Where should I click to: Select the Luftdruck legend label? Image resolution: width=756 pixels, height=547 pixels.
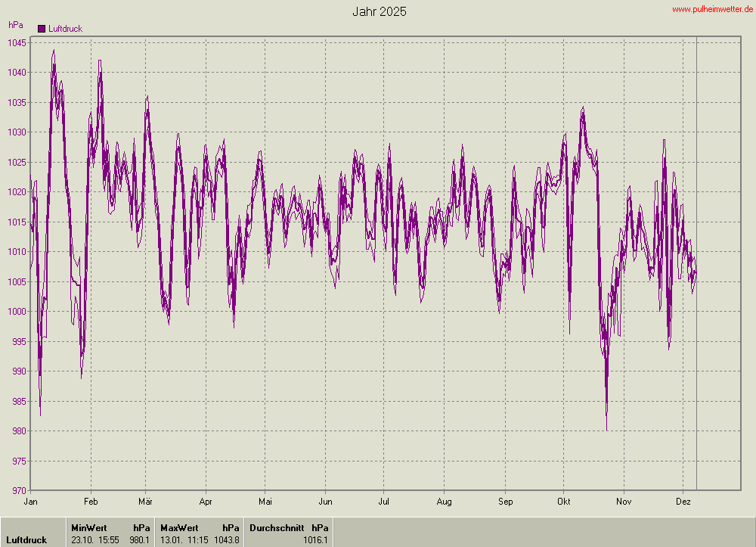[65, 29]
